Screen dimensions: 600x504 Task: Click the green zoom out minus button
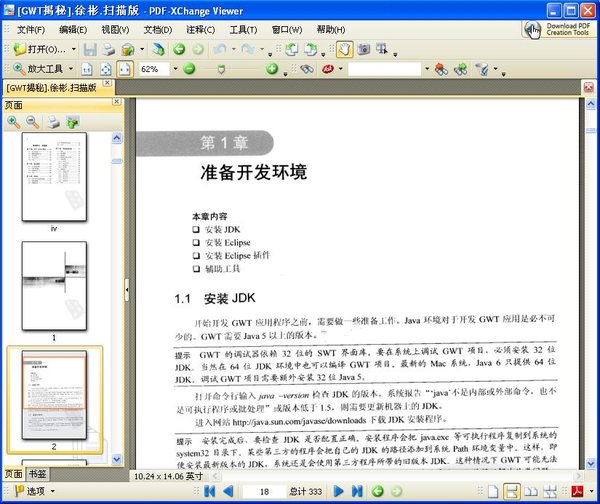189,69
